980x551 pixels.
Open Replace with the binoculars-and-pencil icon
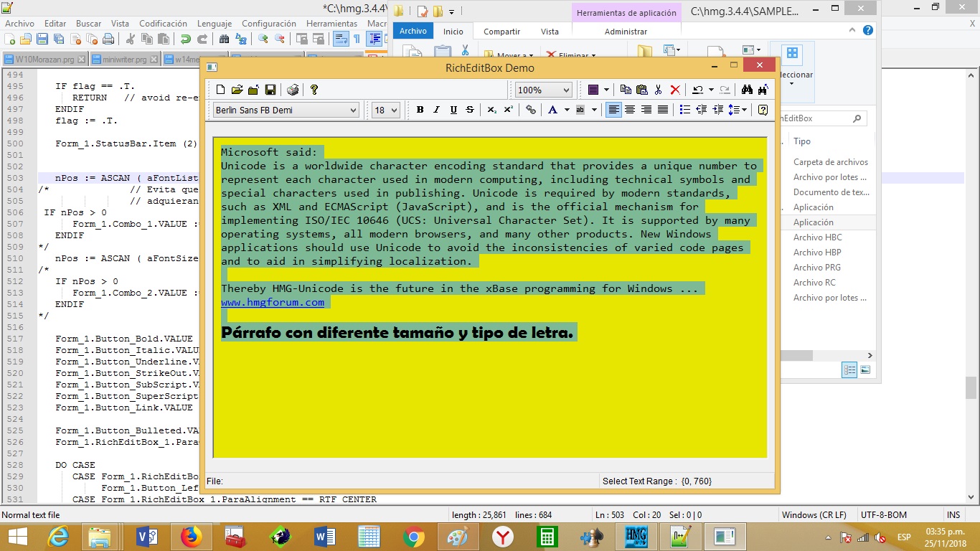(x=763, y=90)
